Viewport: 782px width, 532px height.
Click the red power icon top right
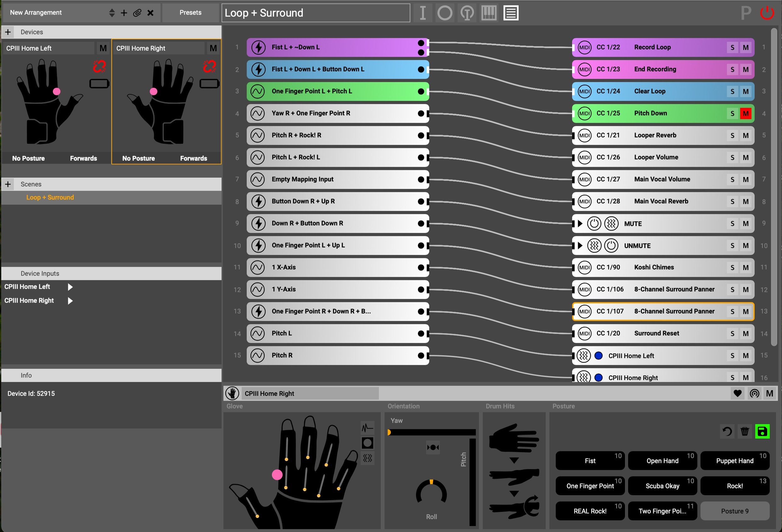[767, 13]
